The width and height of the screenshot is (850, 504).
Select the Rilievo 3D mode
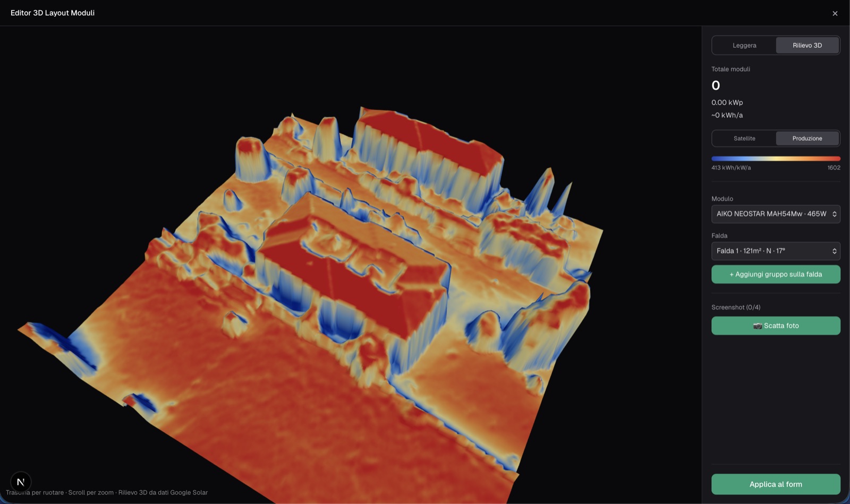[807, 45]
